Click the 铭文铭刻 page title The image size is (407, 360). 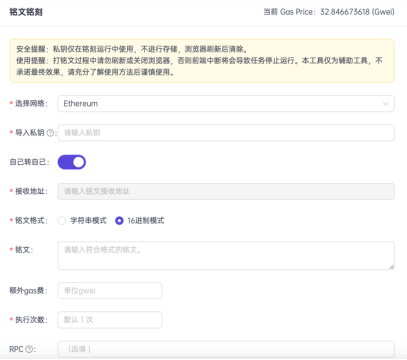point(26,12)
